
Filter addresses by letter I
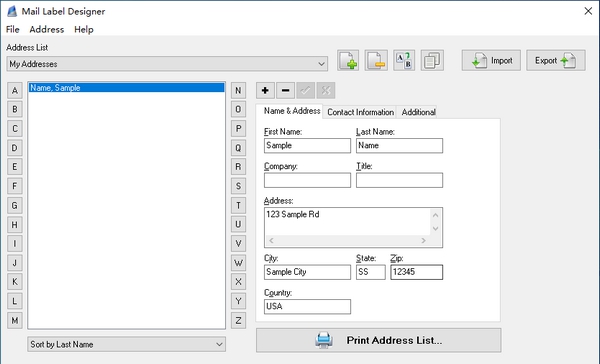(x=15, y=243)
